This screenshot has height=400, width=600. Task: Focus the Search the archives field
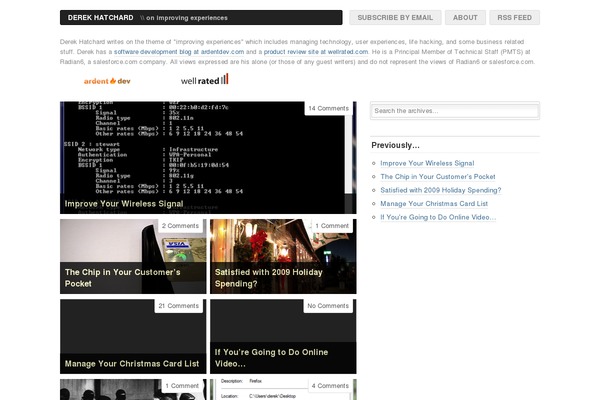coord(455,111)
